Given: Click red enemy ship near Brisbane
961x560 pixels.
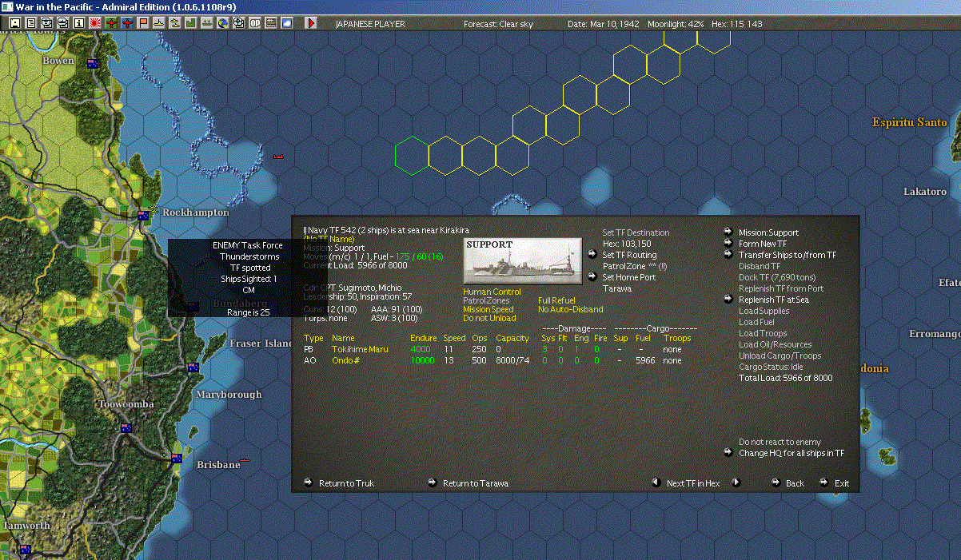Looking at the screenshot, I should 245,460.
